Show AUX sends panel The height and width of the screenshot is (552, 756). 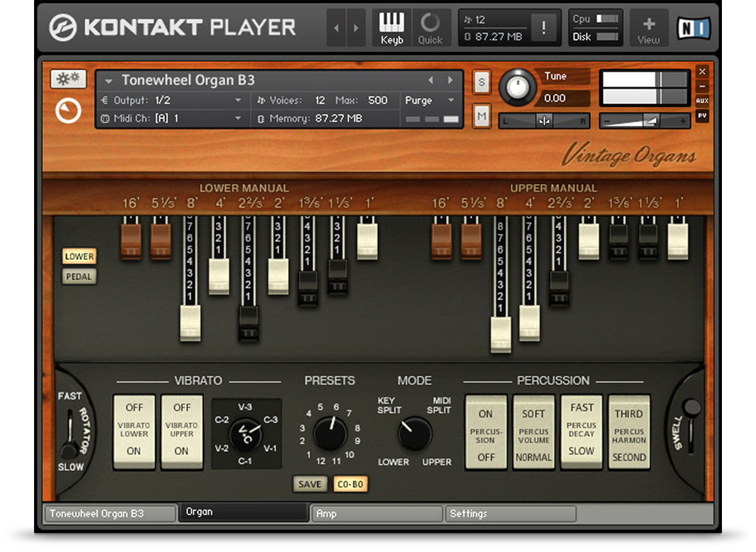702,101
